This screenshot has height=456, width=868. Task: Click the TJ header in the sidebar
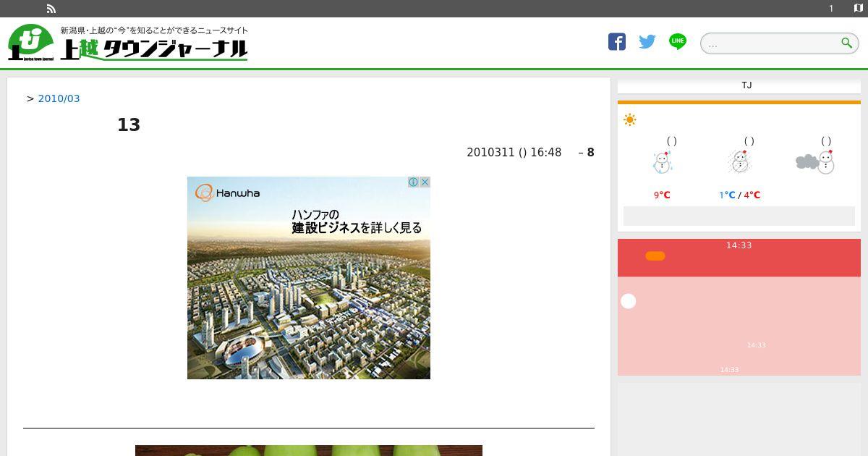pyautogui.click(x=746, y=85)
